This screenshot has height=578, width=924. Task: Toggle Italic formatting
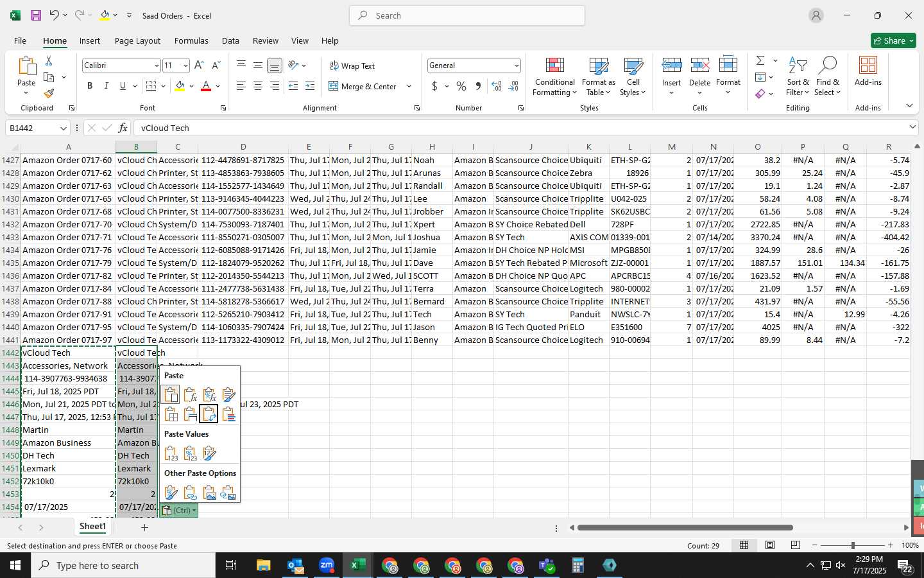point(106,86)
